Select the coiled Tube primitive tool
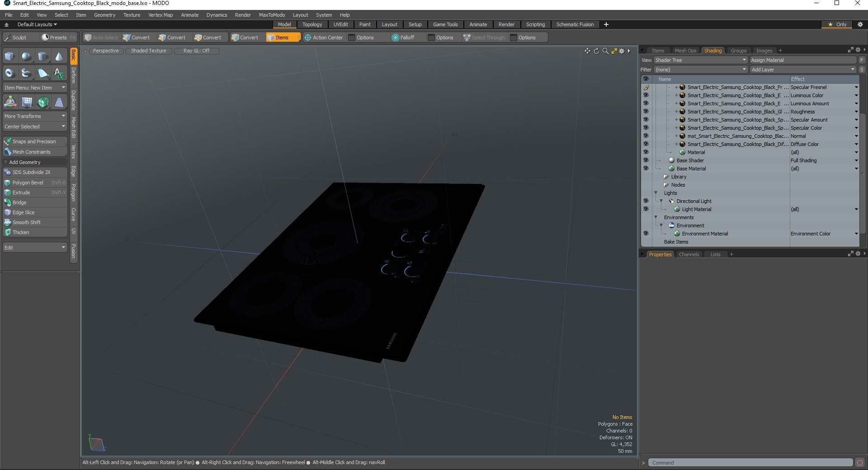Viewport: 868px width, 470px height. click(26, 73)
